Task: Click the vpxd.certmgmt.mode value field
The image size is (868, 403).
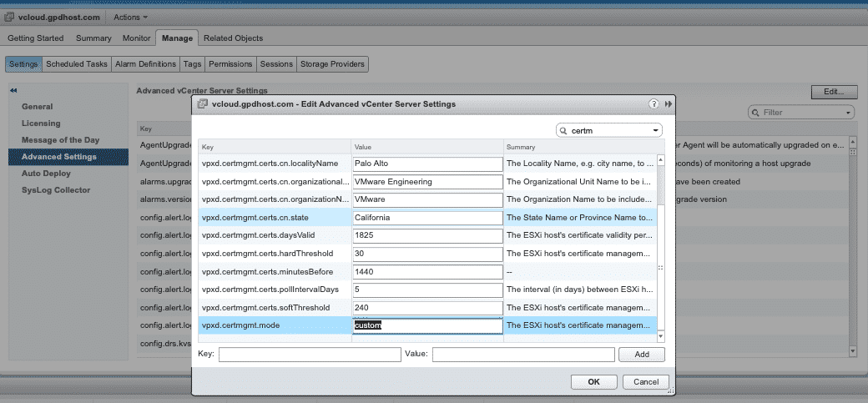Action: click(x=426, y=325)
